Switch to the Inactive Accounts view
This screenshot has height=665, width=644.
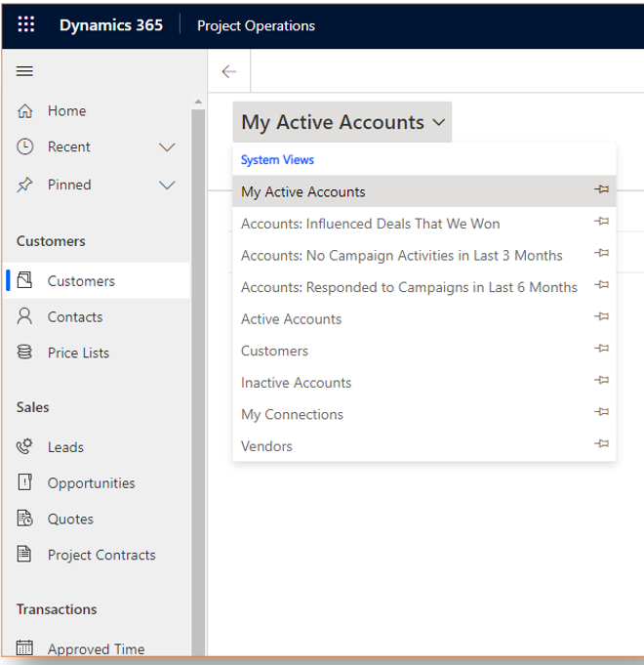424,383
